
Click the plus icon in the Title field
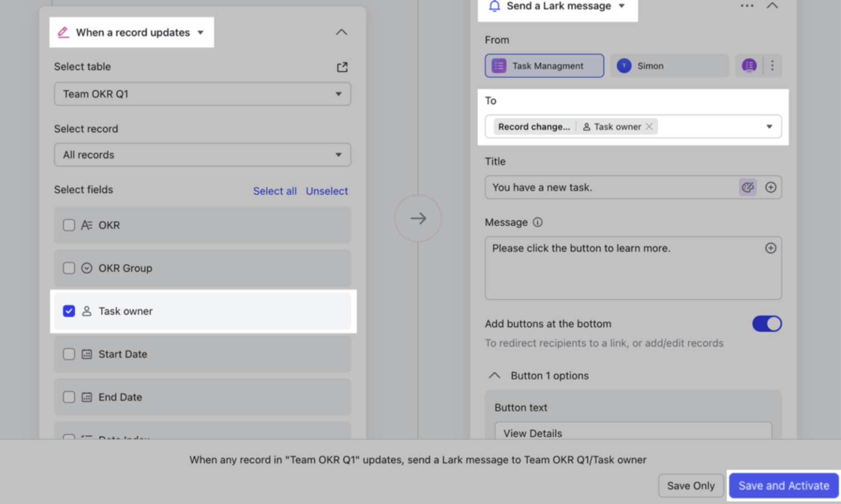tap(770, 187)
